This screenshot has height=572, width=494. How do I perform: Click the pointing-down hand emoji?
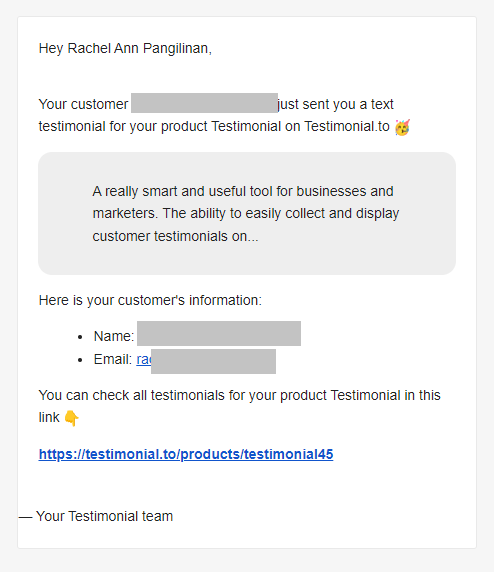point(72,418)
